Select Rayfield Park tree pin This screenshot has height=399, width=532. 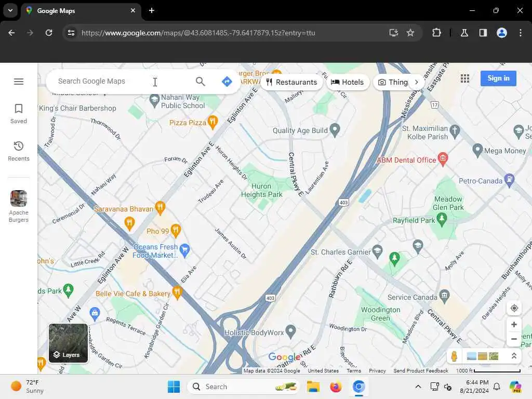[442, 220]
